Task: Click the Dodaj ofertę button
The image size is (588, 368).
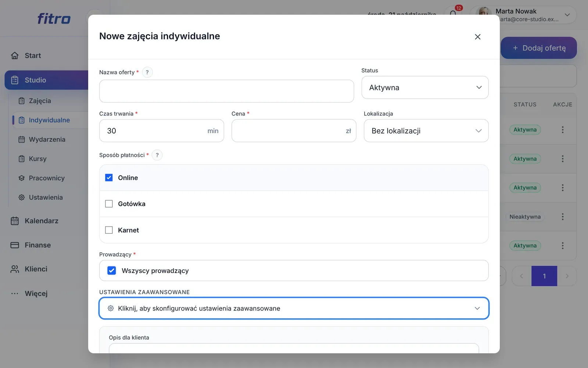Action: [x=539, y=48]
